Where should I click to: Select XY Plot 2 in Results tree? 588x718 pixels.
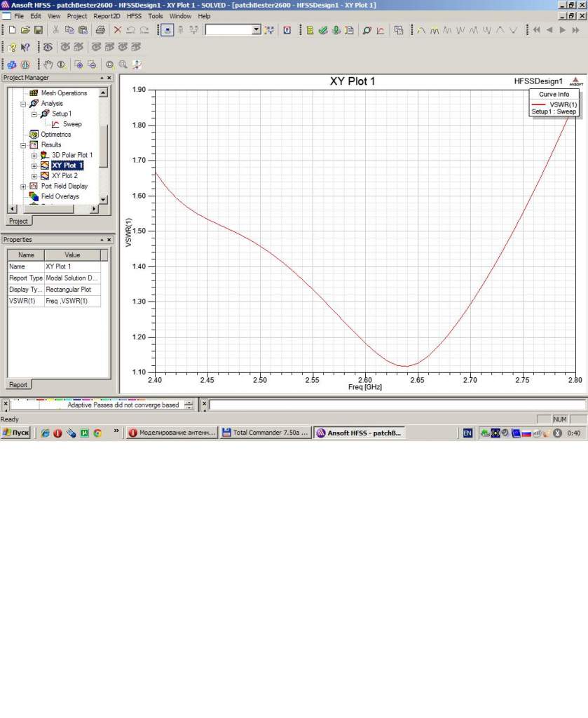tap(64, 176)
